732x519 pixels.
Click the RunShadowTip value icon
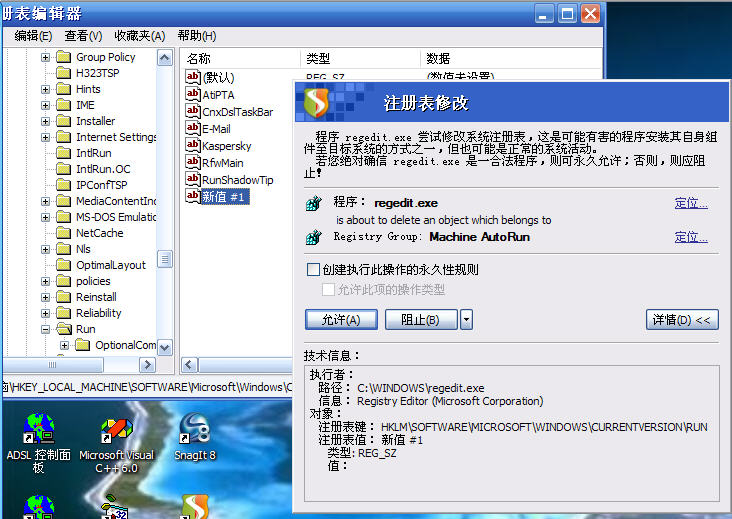pyautogui.click(x=193, y=179)
